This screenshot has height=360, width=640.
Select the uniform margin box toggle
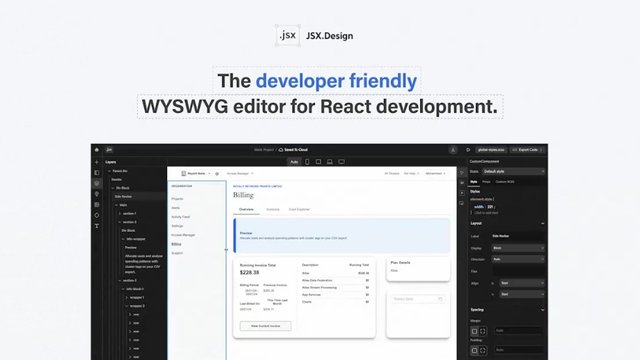474,331
